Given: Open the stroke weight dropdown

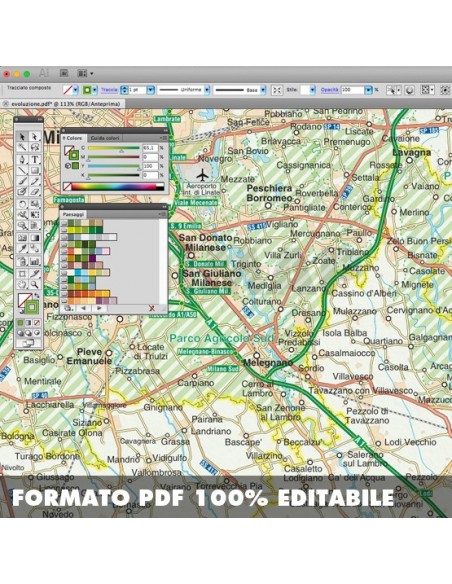Looking at the screenshot, I should coord(150,90).
